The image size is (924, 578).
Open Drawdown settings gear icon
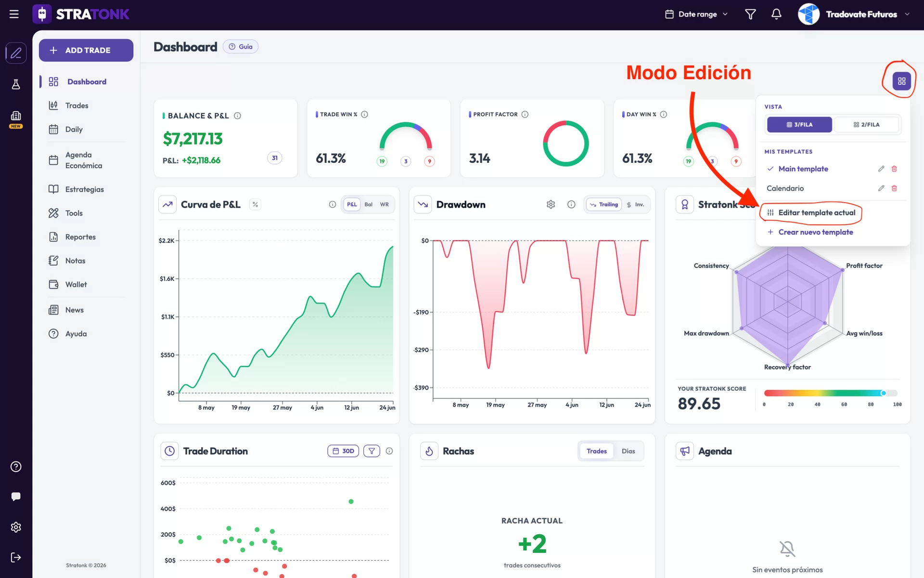[551, 204]
